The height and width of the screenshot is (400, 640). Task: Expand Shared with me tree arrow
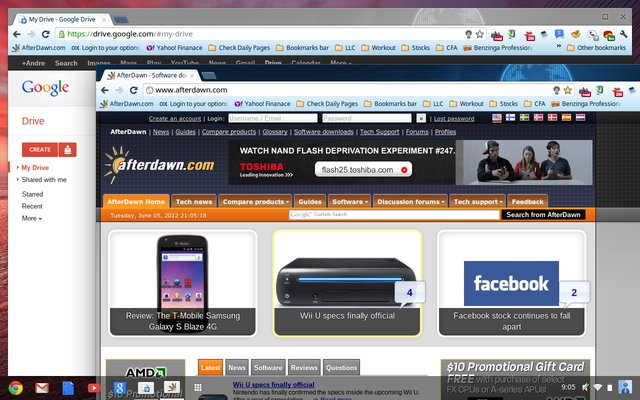[x=18, y=180]
